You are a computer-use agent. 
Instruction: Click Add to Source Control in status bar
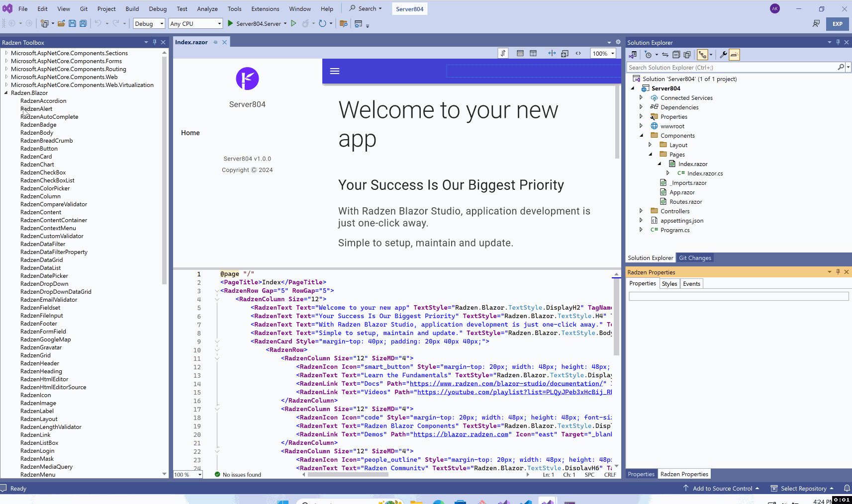tap(722, 489)
